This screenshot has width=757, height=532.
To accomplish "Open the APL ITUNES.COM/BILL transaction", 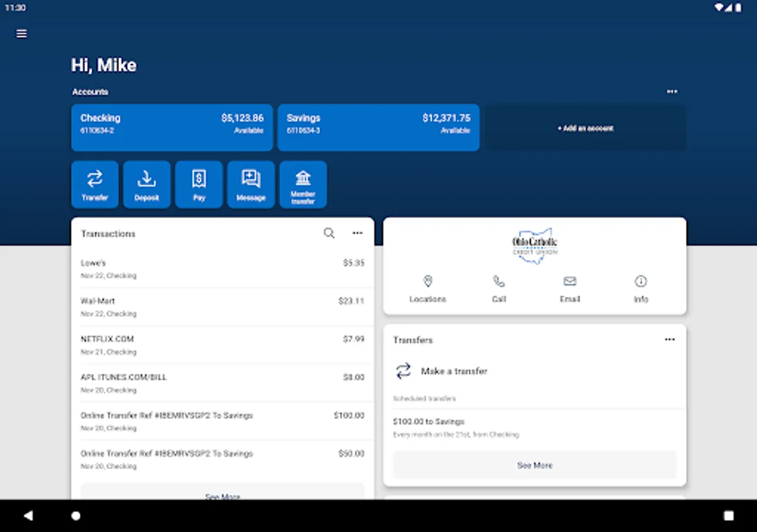I will pos(222,383).
